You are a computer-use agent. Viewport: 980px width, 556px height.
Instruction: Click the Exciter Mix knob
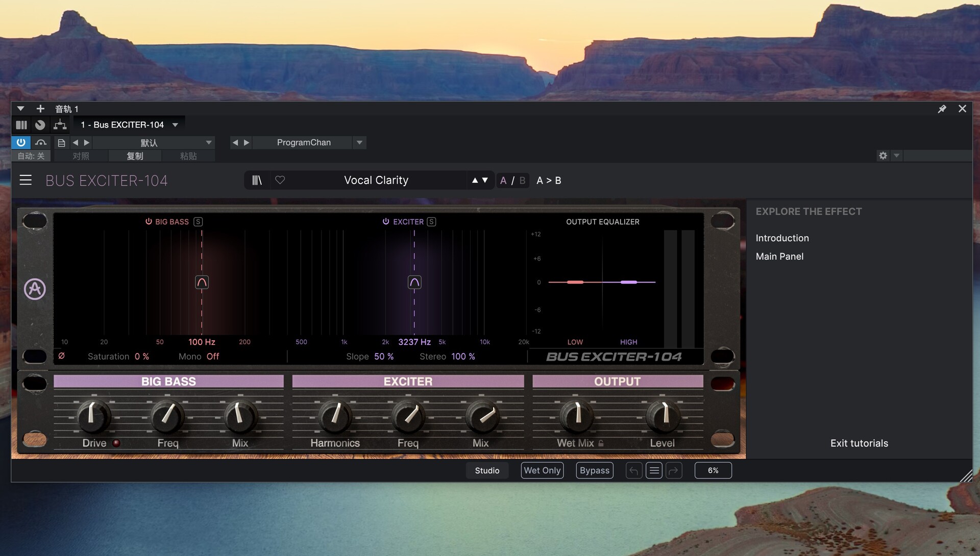pyautogui.click(x=481, y=416)
